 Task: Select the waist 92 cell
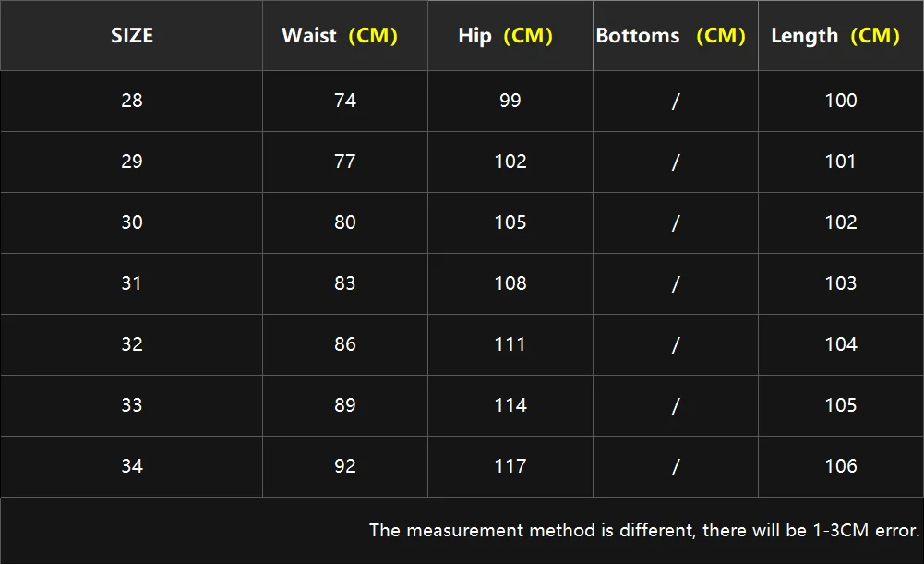pos(345,466)
